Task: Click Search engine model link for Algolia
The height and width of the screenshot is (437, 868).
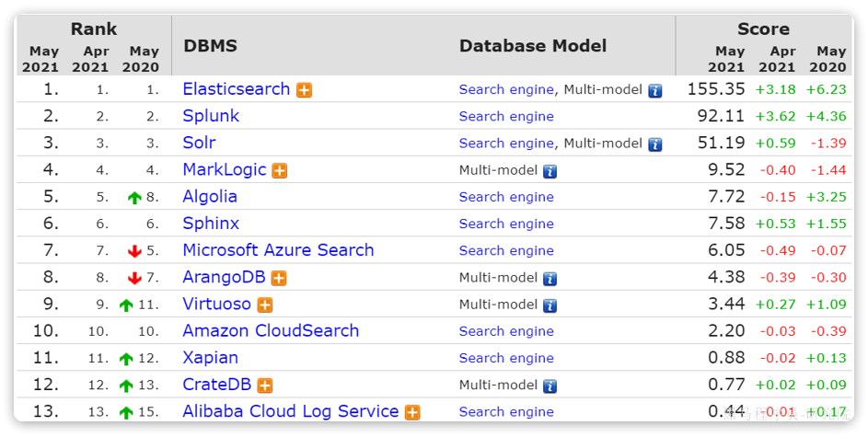Action: (x=506, y=197)
